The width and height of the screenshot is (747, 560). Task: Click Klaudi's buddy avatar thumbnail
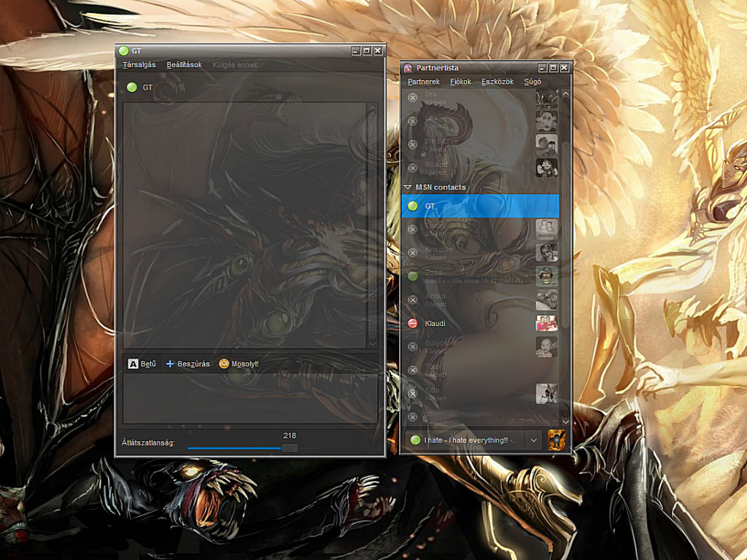[x=546, y=323]
